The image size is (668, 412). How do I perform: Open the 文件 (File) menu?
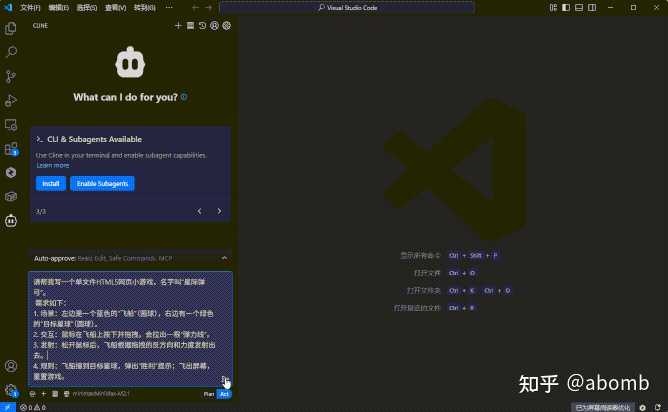coord(30,7)
